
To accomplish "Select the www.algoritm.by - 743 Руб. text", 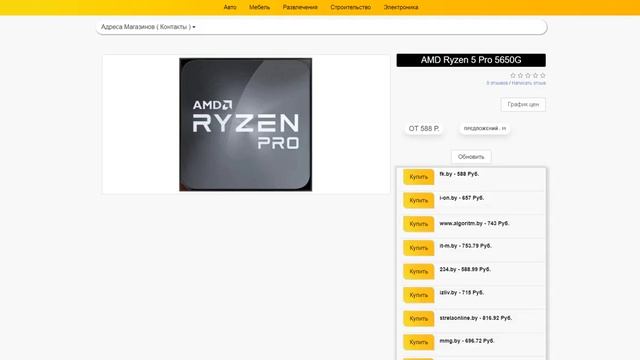I will pos(474,224).
